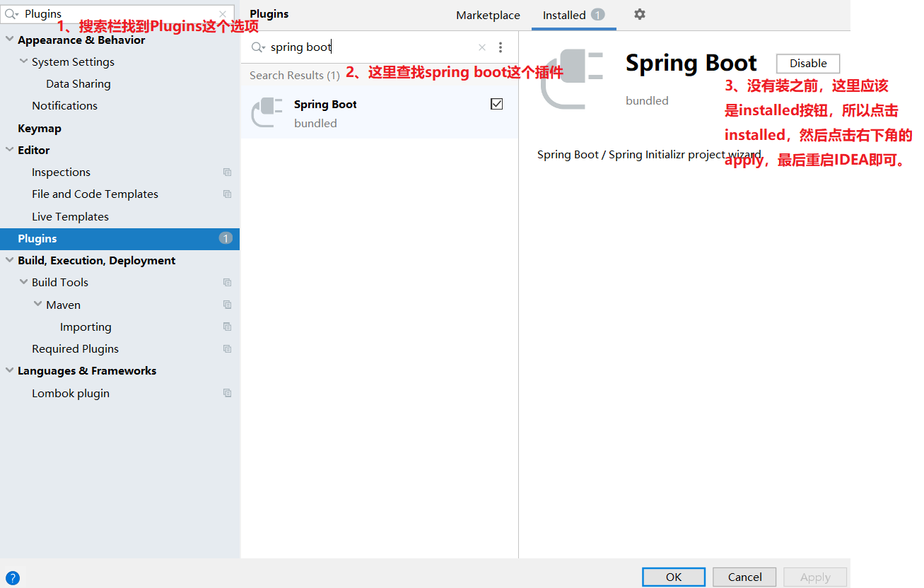Click the Spring Boot description text
The image size is (924, 588).
tap(649, 154)
